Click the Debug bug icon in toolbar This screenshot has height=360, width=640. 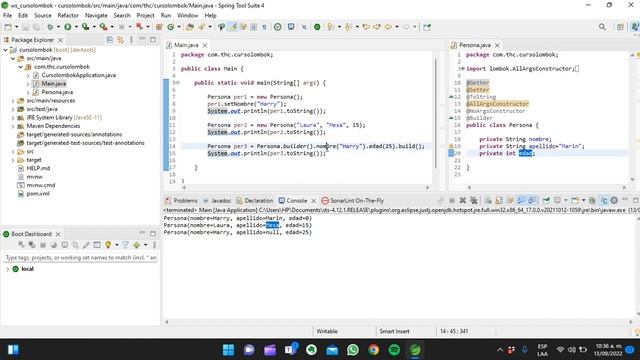(x=50, y=27)
